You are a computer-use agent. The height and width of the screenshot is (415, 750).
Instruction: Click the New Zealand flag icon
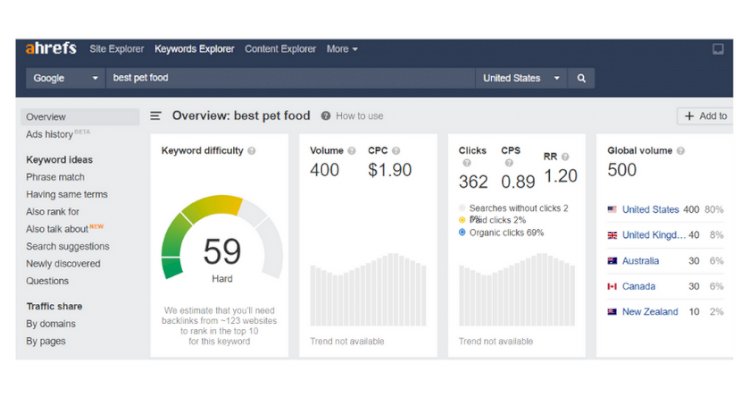[x=612, y=312]
